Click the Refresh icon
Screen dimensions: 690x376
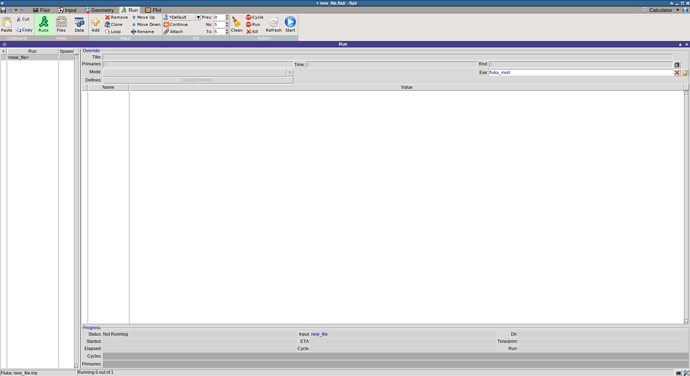pyautogui.click(x=274, y=22)
